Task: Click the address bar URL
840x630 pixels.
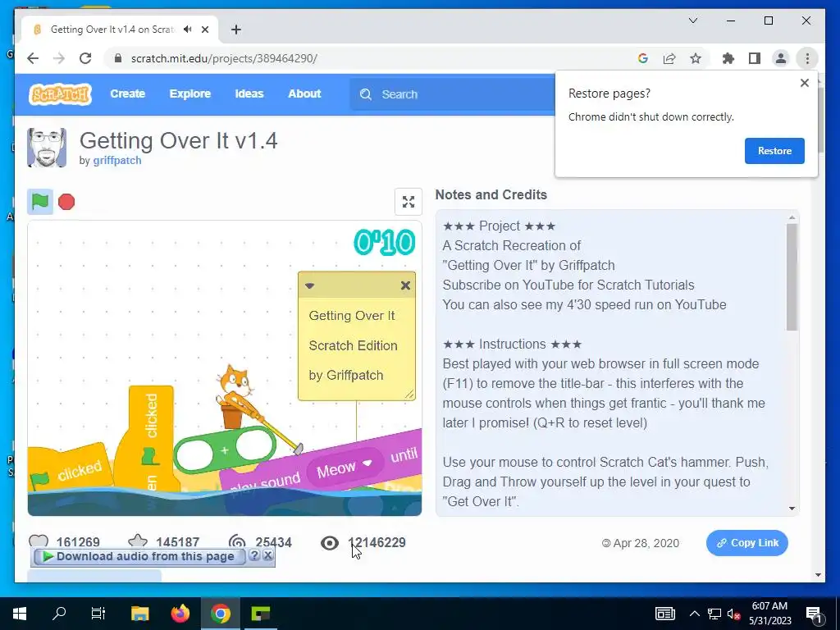Action: coord(224,58)
